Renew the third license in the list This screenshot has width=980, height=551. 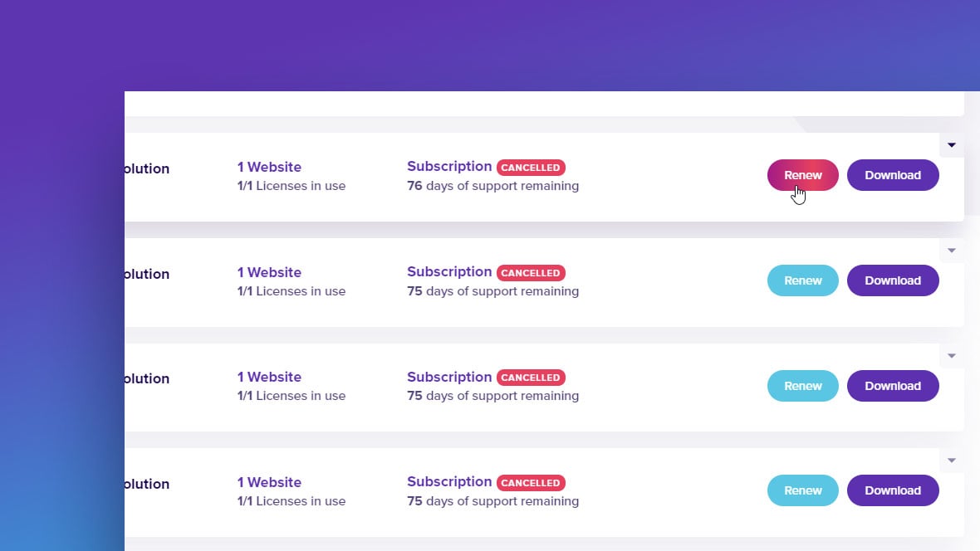(x=802, y=385)
